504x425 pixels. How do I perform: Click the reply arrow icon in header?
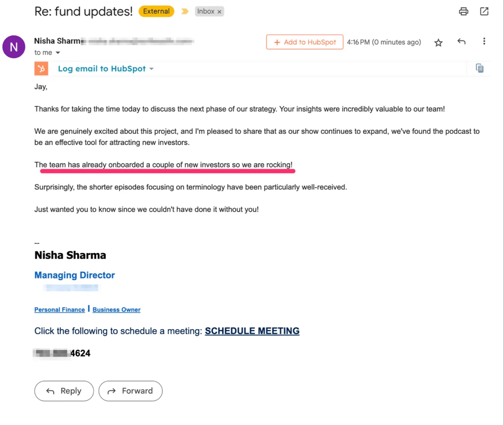click(461, 42)
